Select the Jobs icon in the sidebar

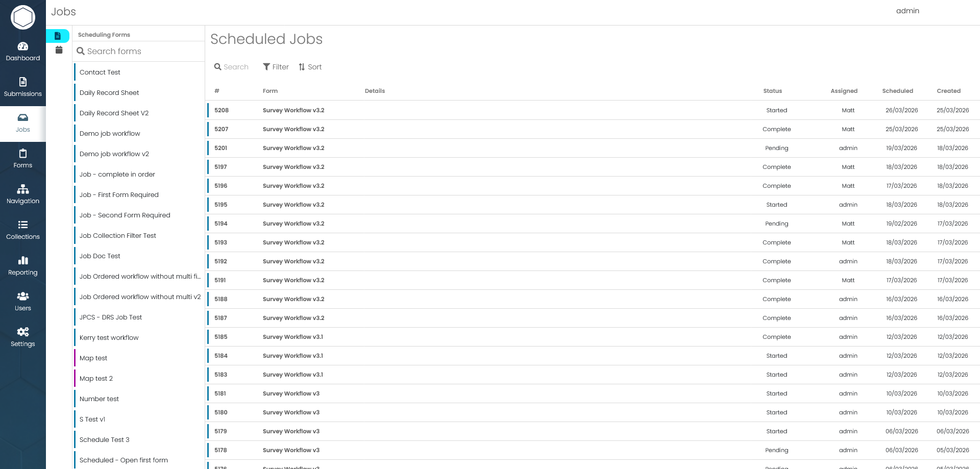[22, 123]
